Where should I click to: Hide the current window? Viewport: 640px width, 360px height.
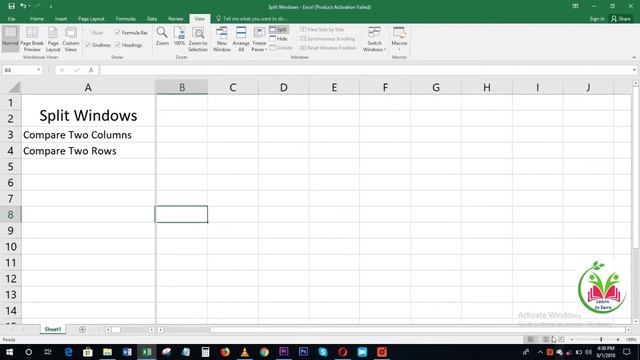pyautogui.click(x=279, y=39)
